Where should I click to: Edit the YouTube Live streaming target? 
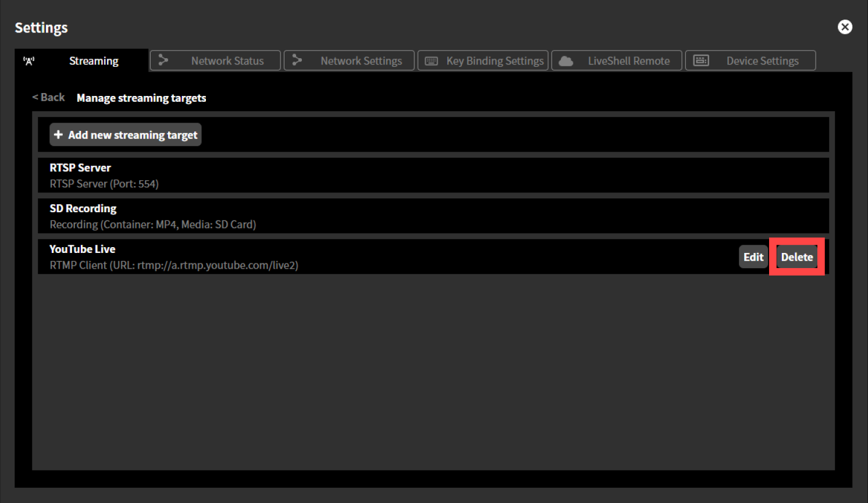pyautogui.click(x=753, y=256)
